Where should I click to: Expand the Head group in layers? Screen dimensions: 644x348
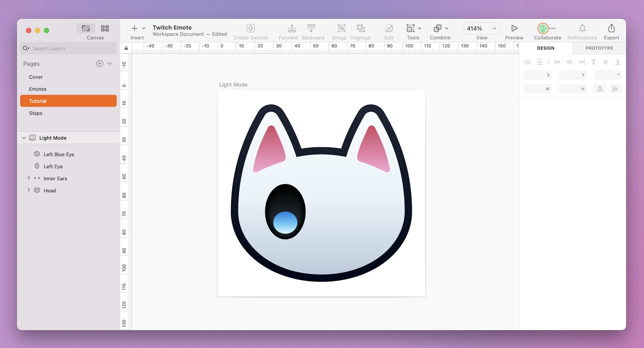pyautogui.click(x=29, y=190)
